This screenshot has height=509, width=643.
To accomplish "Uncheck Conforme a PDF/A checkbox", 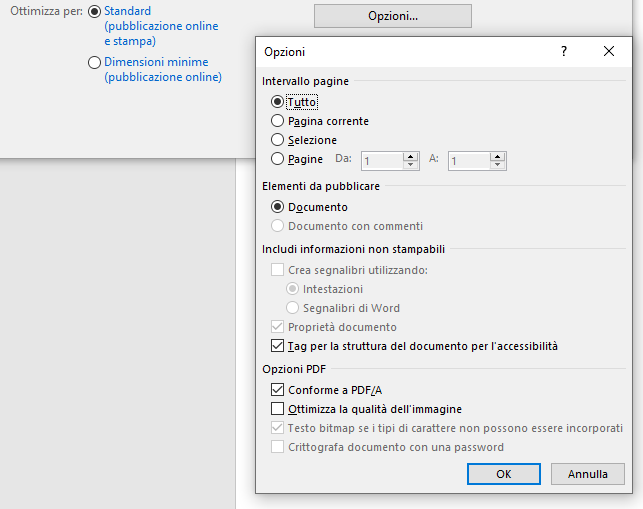I will point(278,390).
